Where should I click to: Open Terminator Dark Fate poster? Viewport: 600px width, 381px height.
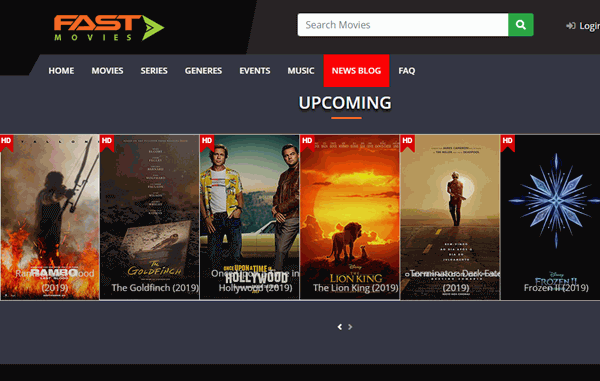450,217
